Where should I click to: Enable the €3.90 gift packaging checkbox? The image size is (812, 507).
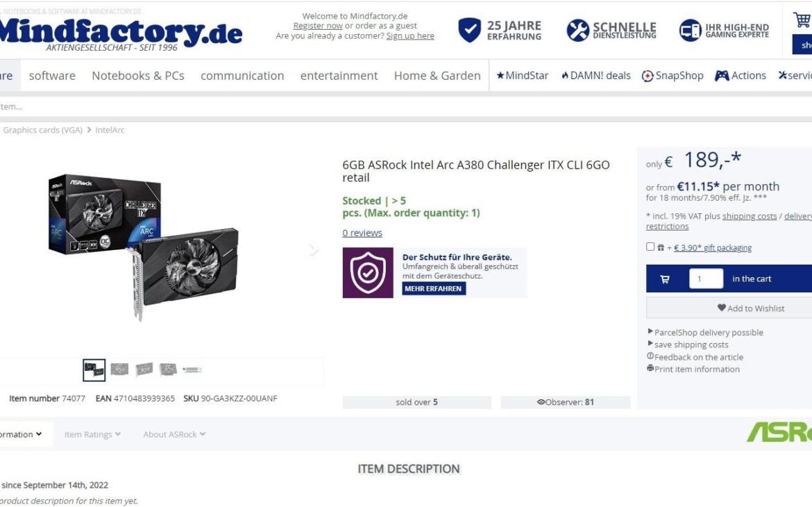click(x=650, y=247)
